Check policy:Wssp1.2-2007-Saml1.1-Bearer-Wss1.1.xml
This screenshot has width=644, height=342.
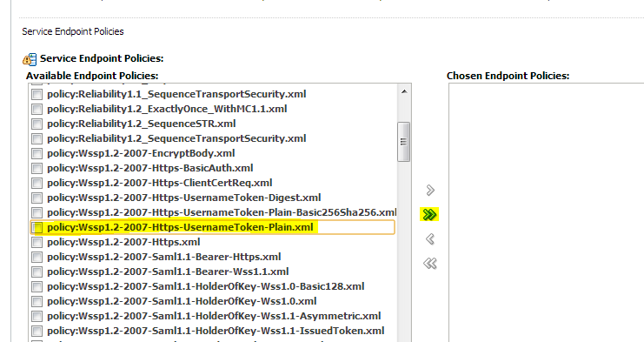[x=37, y=272]
